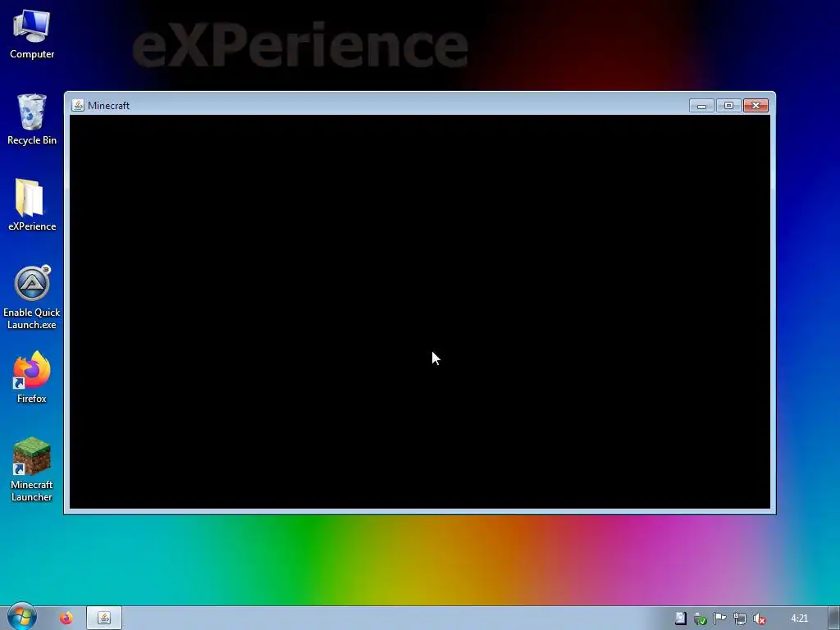Click the Safely Remove Hardware tray icon
The width and height of the screenshot is (840, 630).
tap(700, 619)
